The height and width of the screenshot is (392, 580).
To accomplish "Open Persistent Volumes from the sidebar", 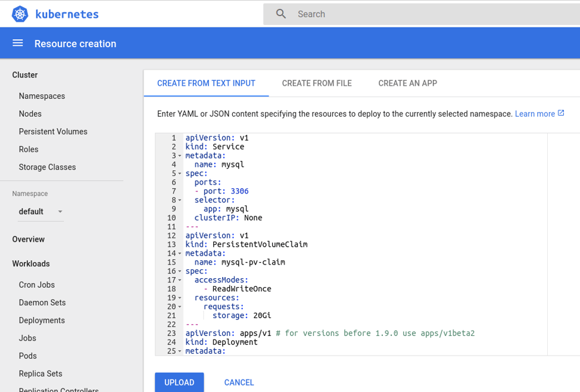I will (52, 131).
